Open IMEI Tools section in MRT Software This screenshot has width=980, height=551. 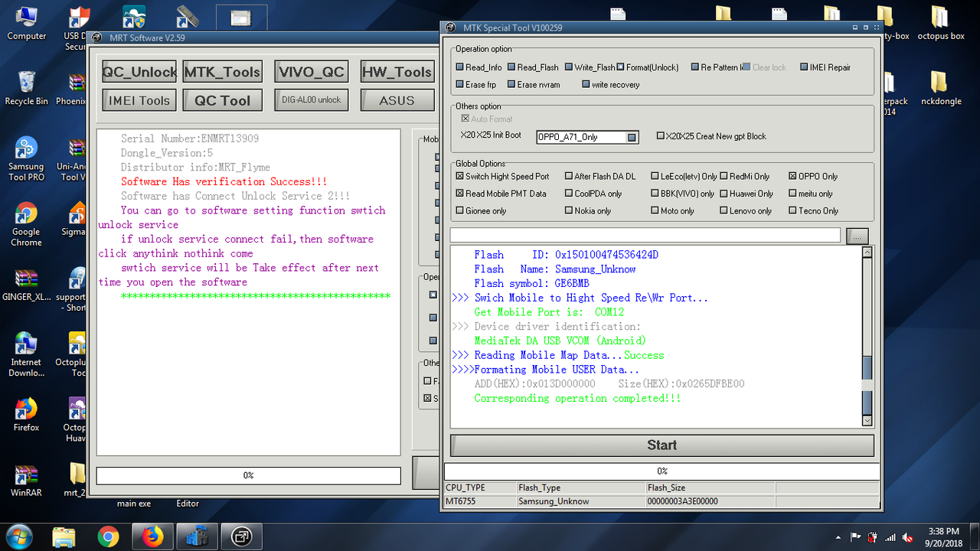click(x=139, y=100)
